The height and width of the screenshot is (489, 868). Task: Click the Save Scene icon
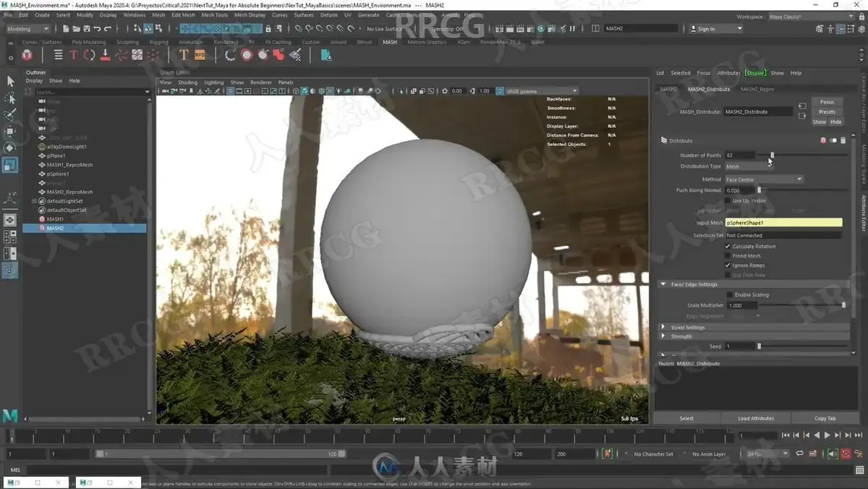(86, 29)
